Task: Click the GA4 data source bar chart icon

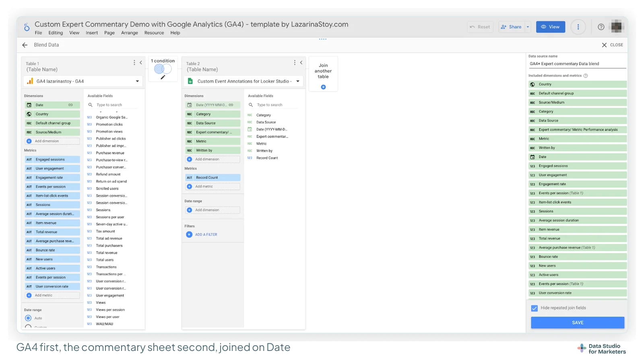Action: point(30,81)
